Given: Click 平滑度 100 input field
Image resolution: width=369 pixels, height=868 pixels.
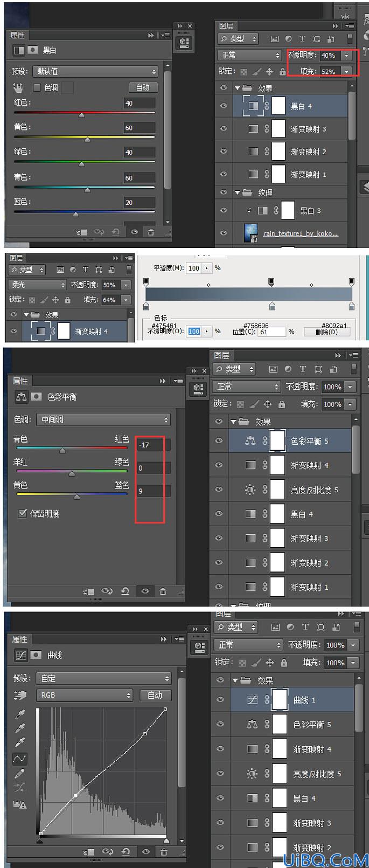Looking at the screenshot, I should pos(194,268).
